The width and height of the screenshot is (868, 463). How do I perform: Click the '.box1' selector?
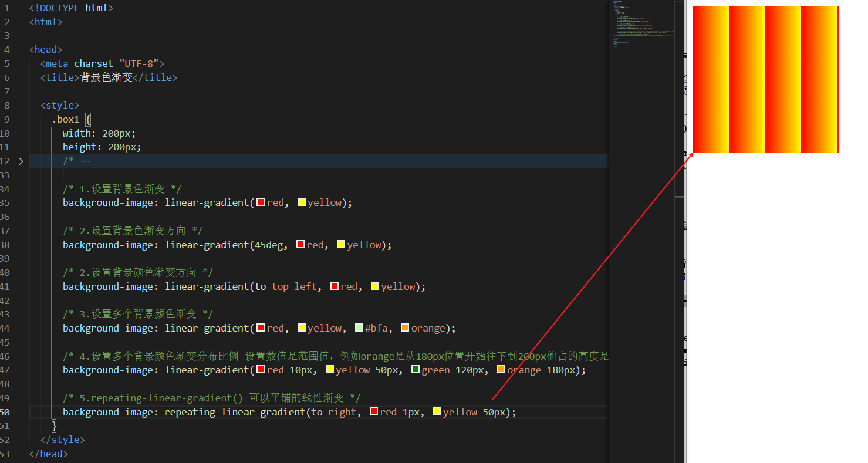point(66,119)
